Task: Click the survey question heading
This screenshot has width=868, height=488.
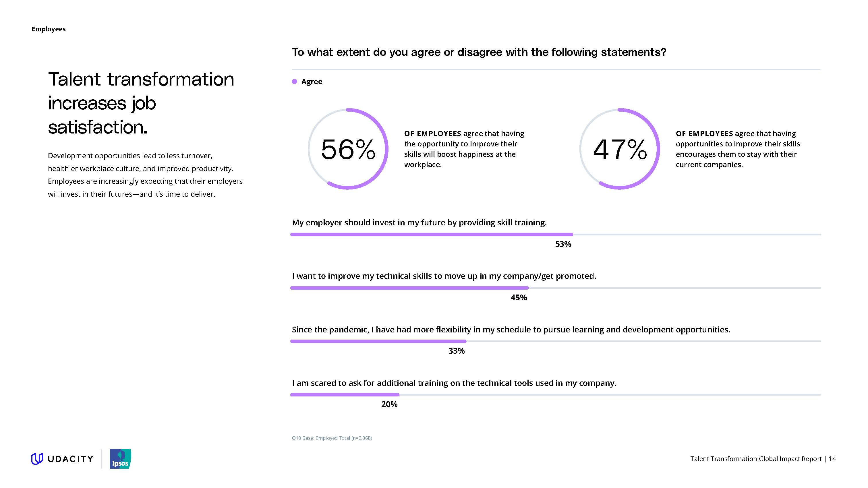Action: (479, 52)
